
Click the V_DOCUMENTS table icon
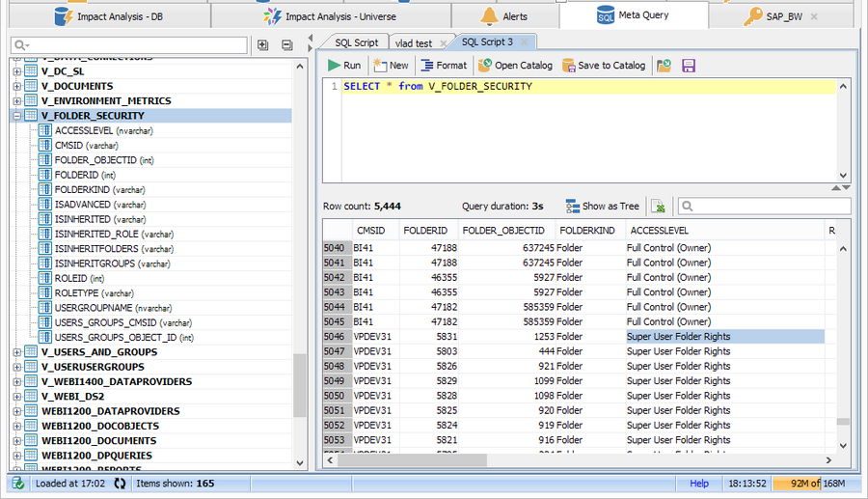click(31, 86)
